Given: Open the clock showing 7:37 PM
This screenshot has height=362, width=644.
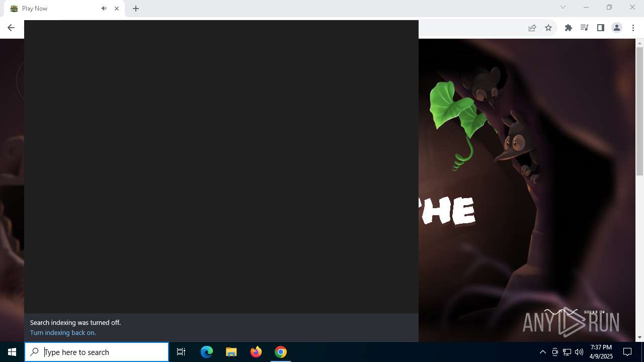Looking at the screenshot, I should (601, 352).
